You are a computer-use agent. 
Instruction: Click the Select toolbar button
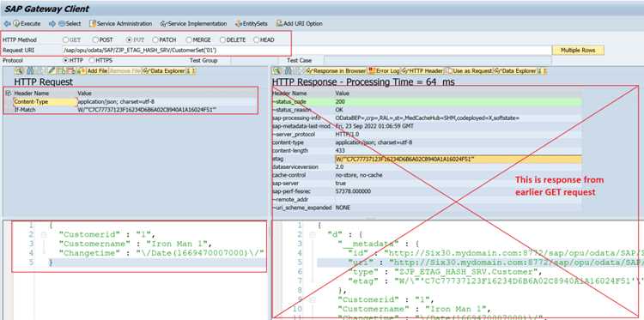pyautogui.click(x=70, y=24)
